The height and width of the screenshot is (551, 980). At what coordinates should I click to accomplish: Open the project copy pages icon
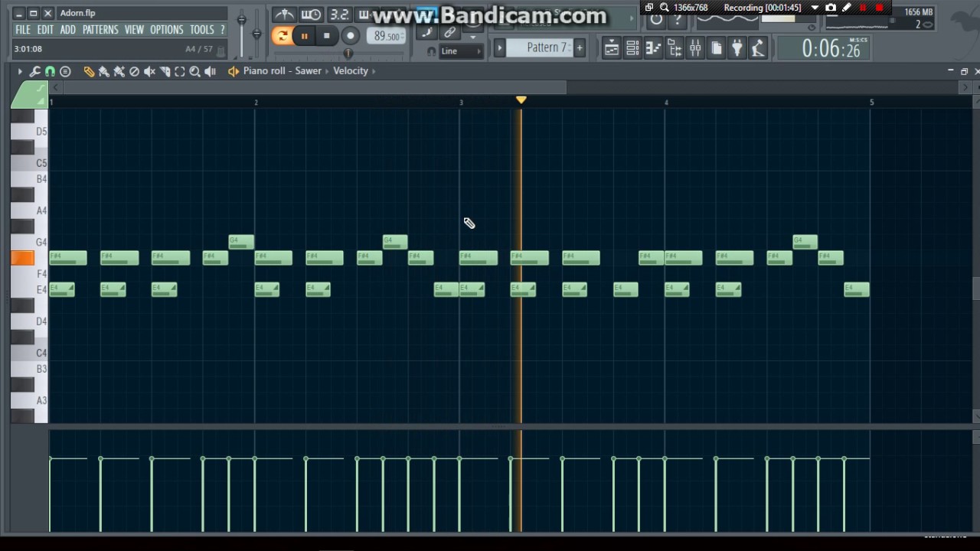click(x=716, y=49)
